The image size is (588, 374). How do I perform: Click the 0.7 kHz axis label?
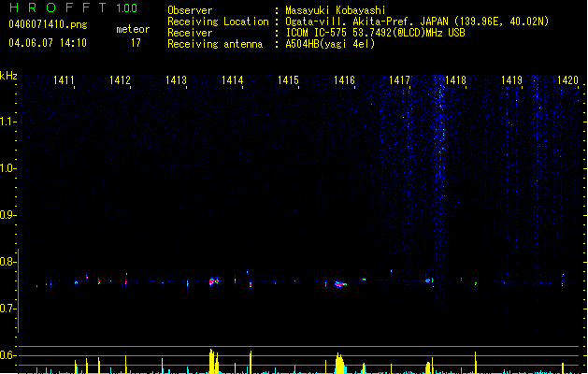coord(7,309)
